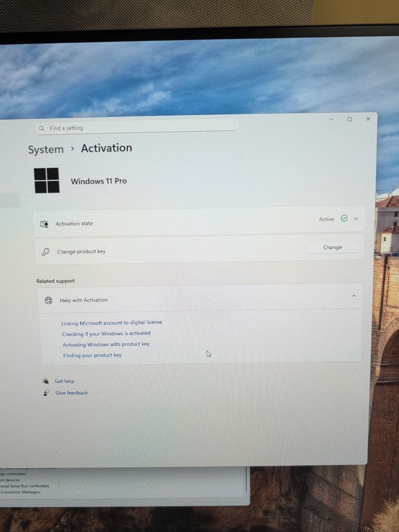This screenshot has height=532, width=399.
Task: Click the product key icon
Action: (46, 252)
